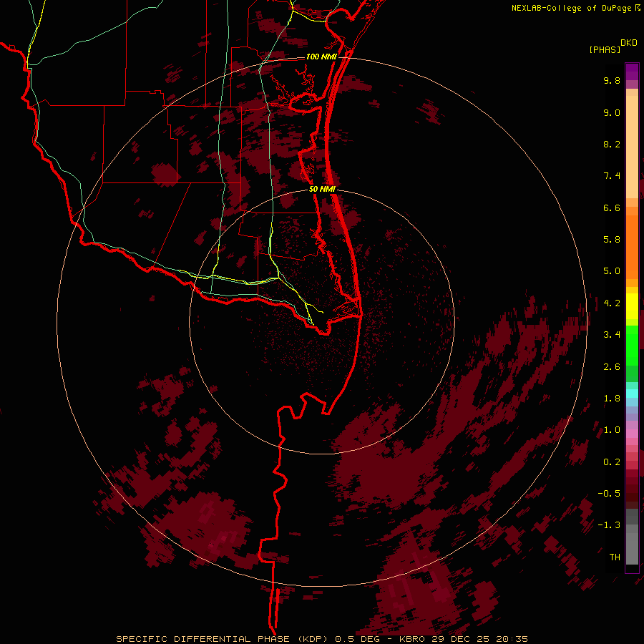Click the -1.3 scale value
This screenshot has width=644, height=644.
click(x=609, y=525)
